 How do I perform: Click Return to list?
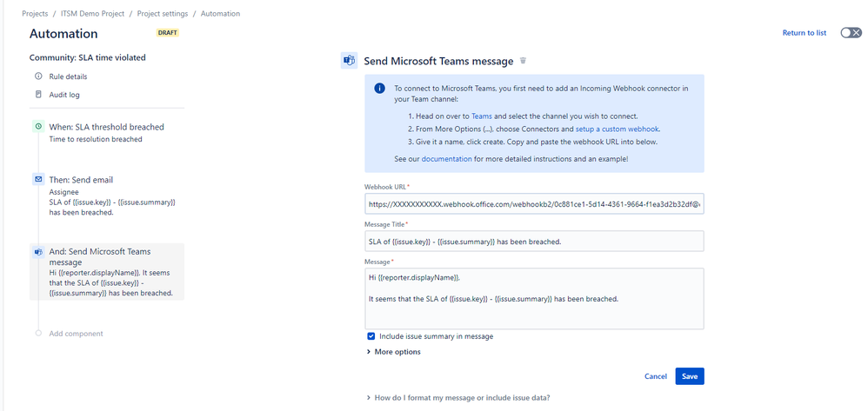click(x=805, y=33)
